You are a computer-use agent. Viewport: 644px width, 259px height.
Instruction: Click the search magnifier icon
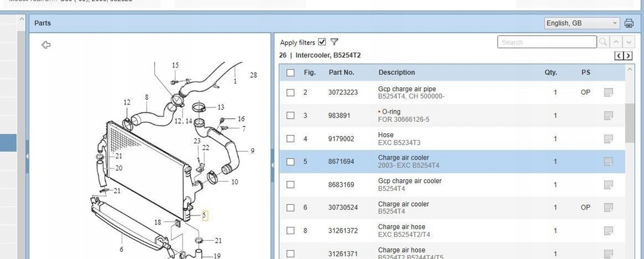point(603,42)
